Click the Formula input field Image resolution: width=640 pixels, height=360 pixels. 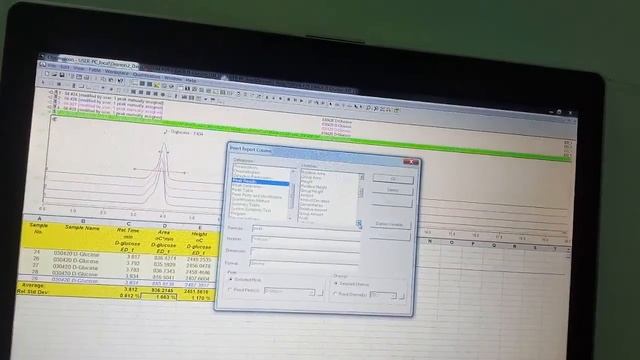pos(306,230)
